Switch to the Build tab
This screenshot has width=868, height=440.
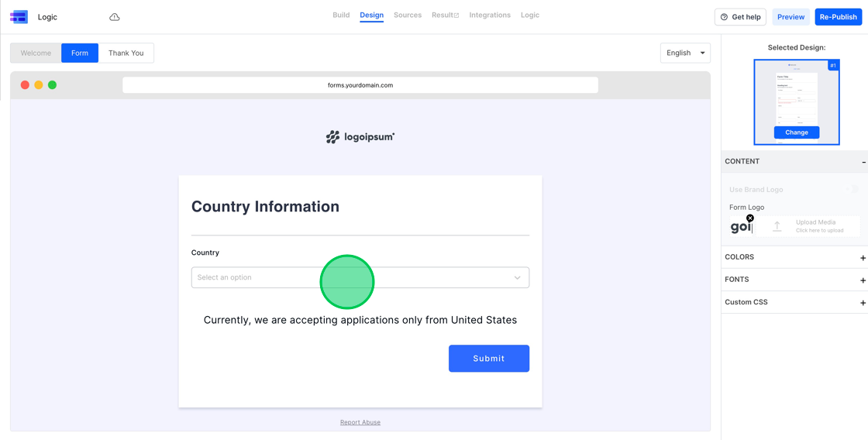point(341,15)
